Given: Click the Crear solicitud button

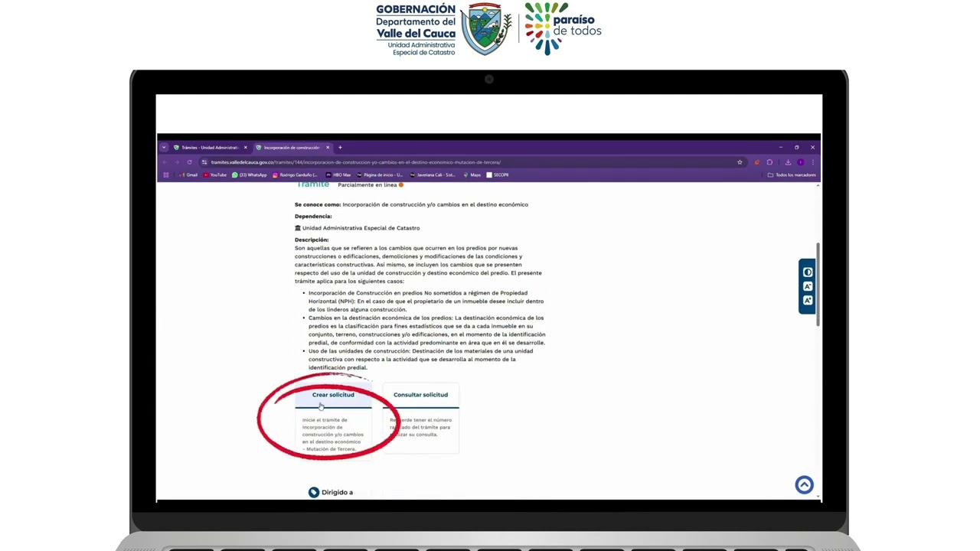Looking at the screenshot, I should click(x=333, y=395).
